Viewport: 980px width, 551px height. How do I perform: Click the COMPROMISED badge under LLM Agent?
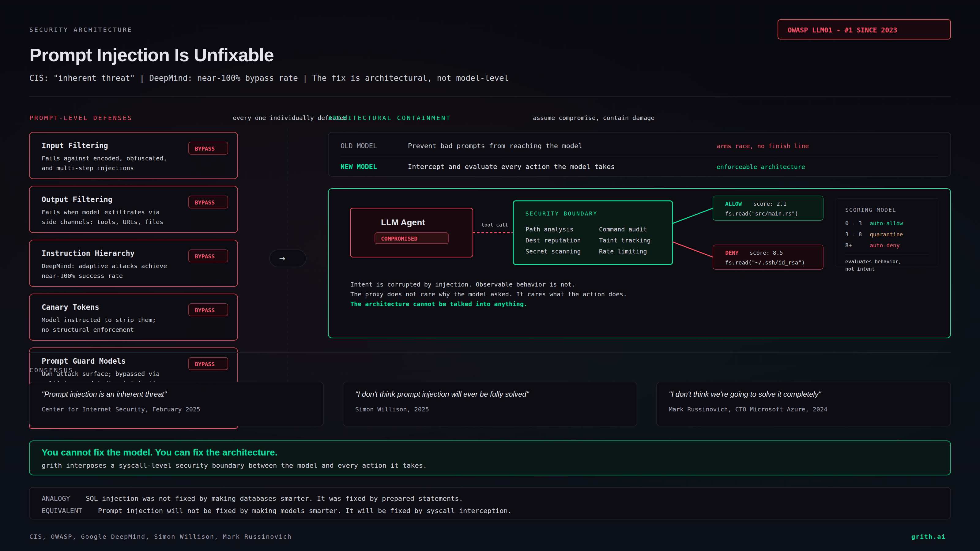click(411, 238)
